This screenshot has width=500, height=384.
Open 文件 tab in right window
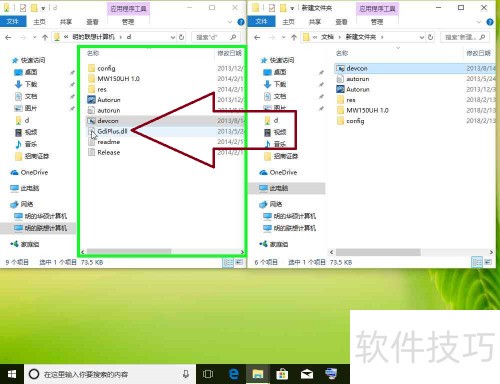click(262, 22)
